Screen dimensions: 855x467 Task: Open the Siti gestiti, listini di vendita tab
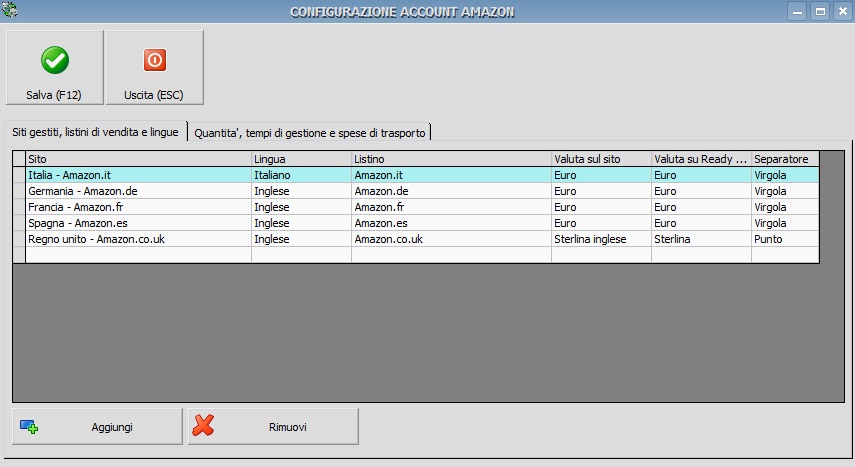click(95, 132)
